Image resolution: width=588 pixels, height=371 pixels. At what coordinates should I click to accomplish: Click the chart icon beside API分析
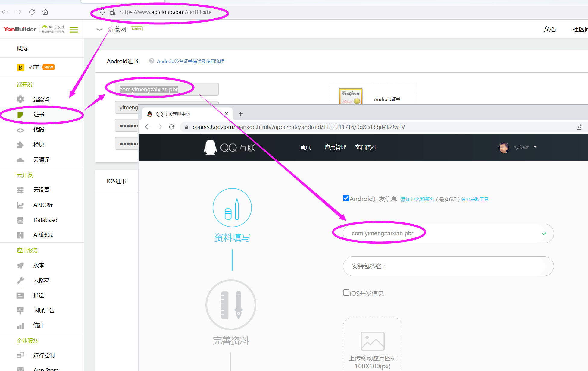tap(20, 205)
